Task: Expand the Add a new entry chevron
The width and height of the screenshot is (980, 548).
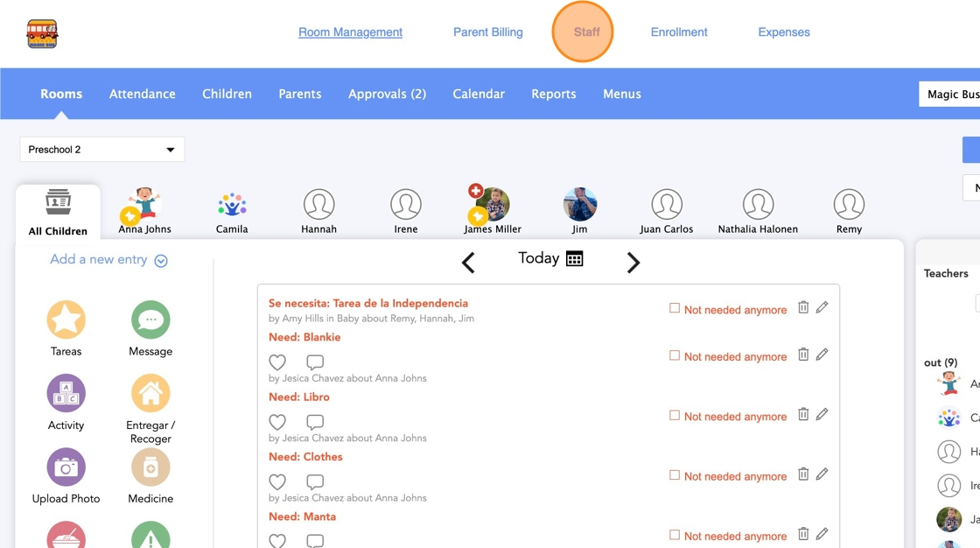Action: (161, 261)
